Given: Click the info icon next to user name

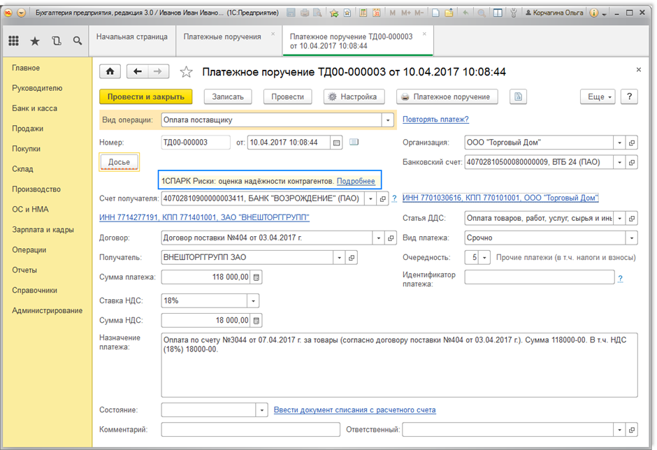Looking at the screenshot, I should (x=594, y=13).
